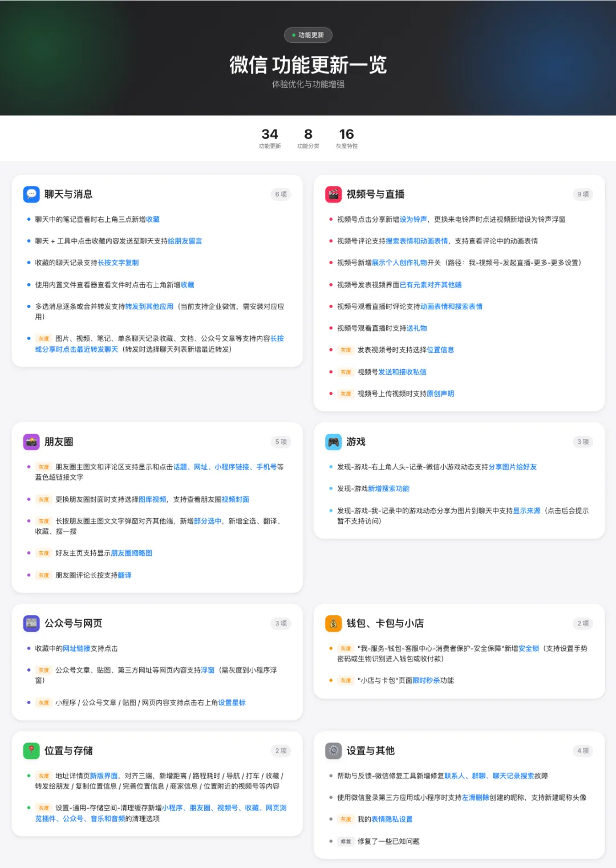Viewport: 616px width, 868px height.
Task: Click the 搜索表情和动画表情 highlighted text
Action: tap(417, 241)
